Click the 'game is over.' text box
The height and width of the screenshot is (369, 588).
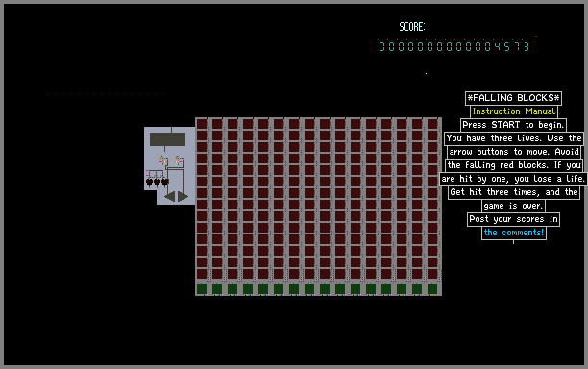pyautogui.click(x=513, y=206)
